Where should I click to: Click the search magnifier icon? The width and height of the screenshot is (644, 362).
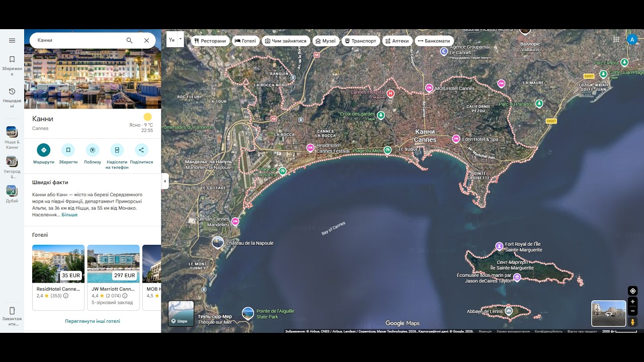click(x=129, y=41)
